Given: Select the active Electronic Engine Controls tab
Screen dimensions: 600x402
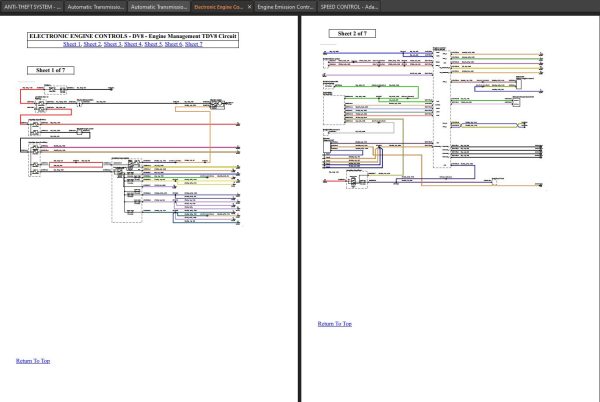Looking at the screenshot, I should click(x=217, y=6).
